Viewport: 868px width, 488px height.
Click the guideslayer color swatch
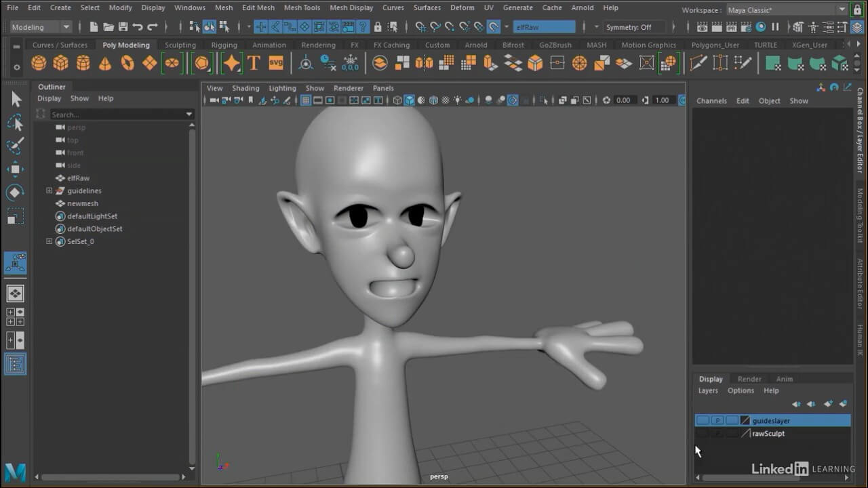pos(745,421)
